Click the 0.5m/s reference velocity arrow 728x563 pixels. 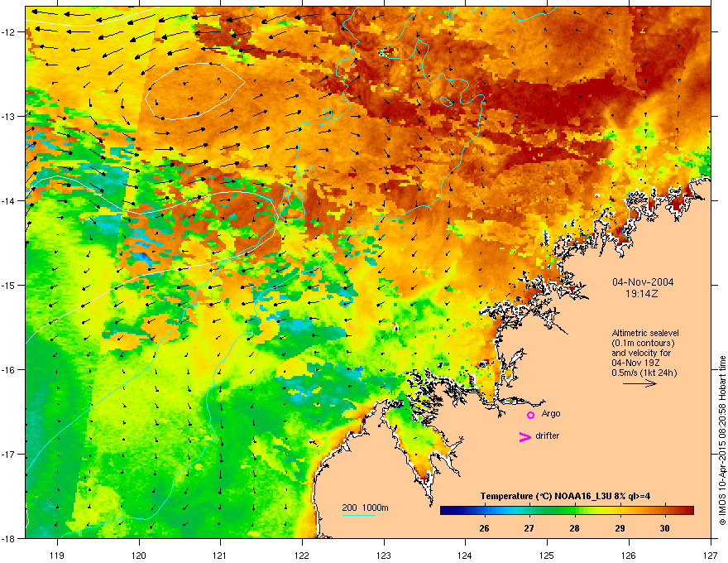(x=639, y=383)
